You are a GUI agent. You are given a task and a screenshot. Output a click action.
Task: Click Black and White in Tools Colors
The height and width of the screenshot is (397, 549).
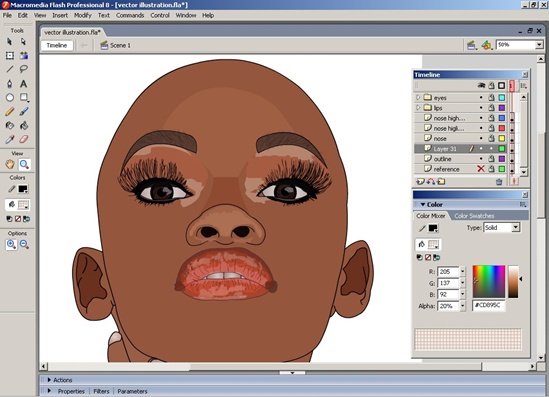pos(9,219)
